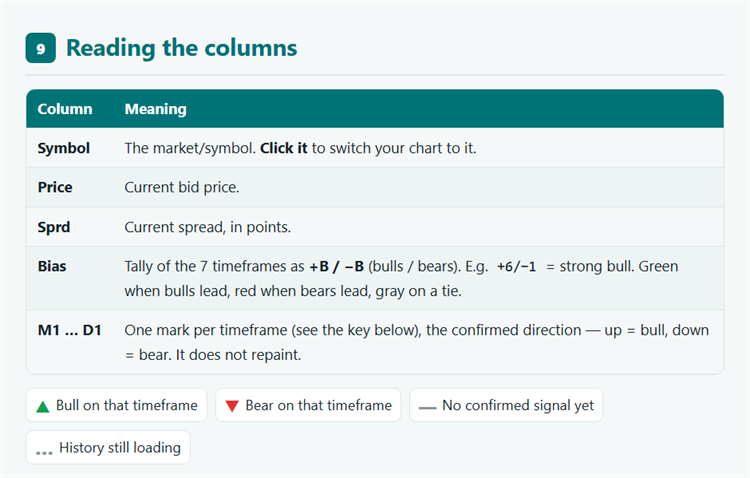Click the 'History still loading' chip
Image resolution: width=750 pixels, height=478 pixels.
108,447
